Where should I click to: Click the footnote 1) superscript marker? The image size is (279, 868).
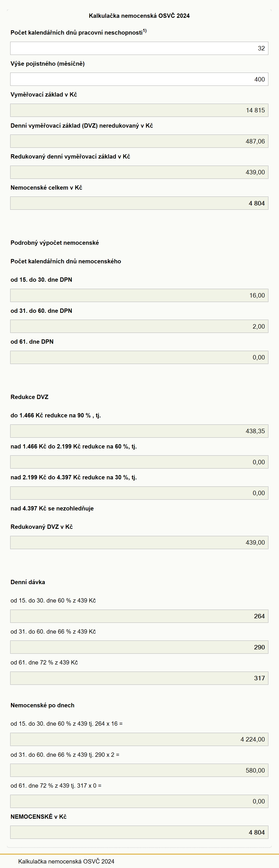[144, 31]
